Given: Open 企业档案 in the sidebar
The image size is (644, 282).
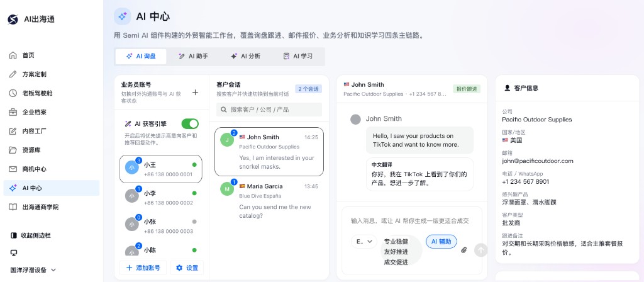Looking at the screenshot, I should pos(52,112).
